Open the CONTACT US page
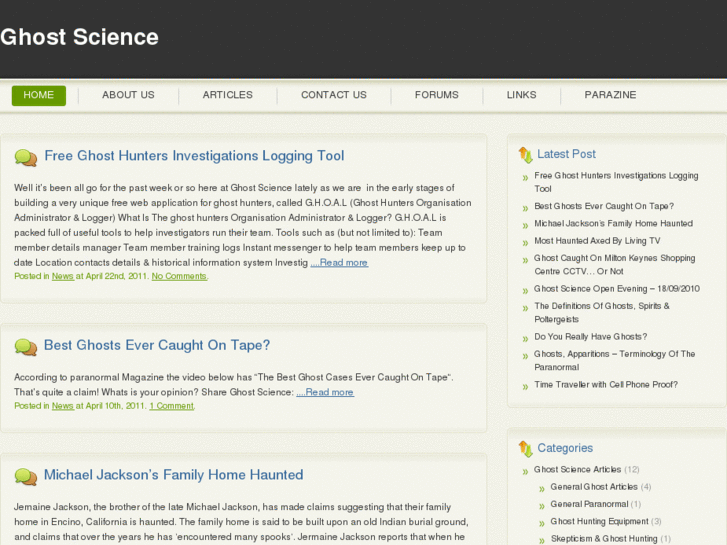 click(334, 95)
